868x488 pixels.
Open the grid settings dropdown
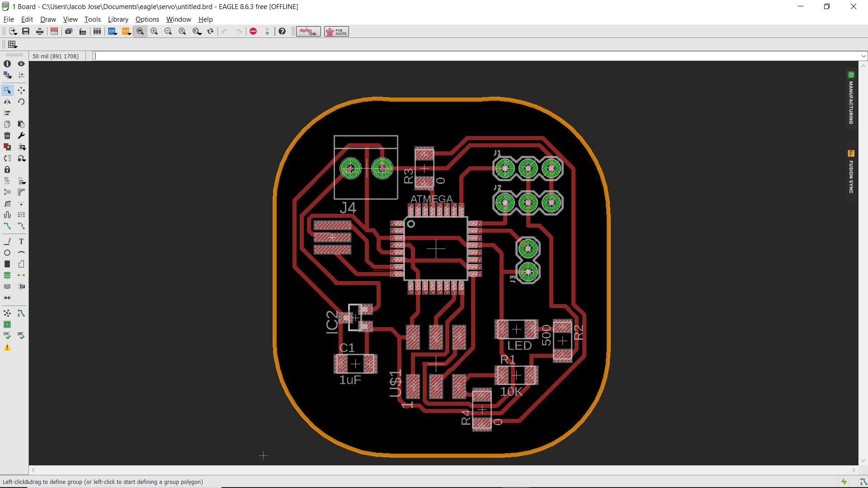click(12, 44)
